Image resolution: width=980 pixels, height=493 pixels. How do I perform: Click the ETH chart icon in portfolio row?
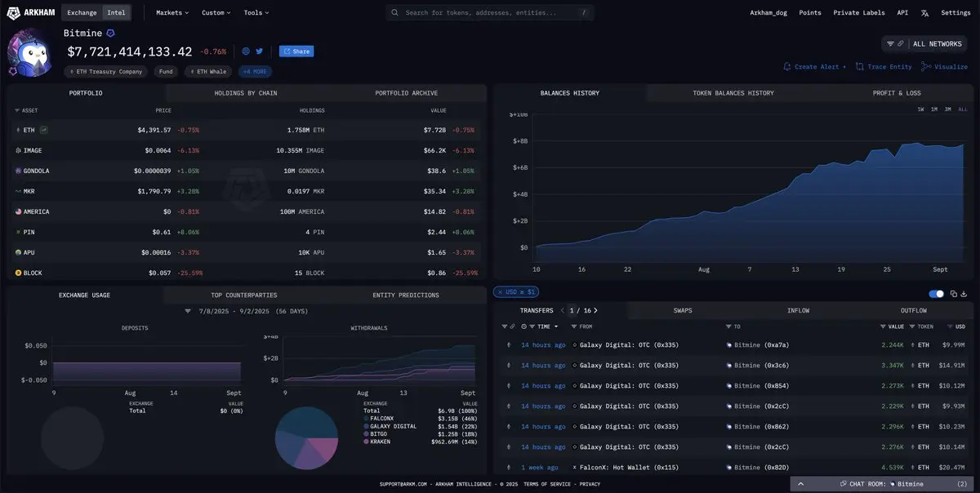pyautogui.click(x=44, y=130)
